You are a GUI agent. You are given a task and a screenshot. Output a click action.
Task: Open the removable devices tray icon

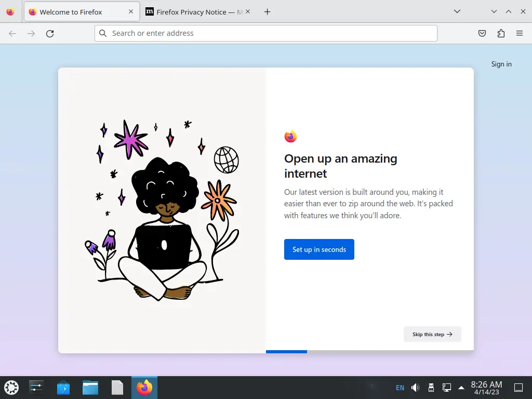tap(431, 388)
